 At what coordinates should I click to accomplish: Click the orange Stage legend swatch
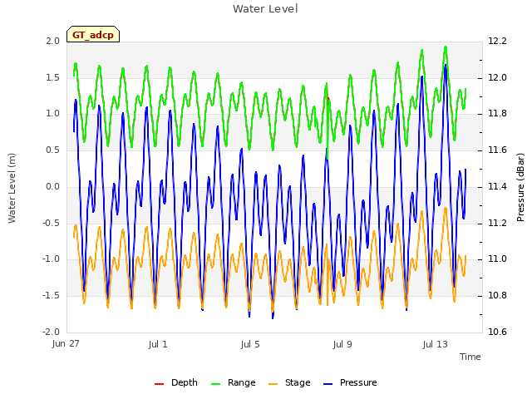[x=273, y=384]
